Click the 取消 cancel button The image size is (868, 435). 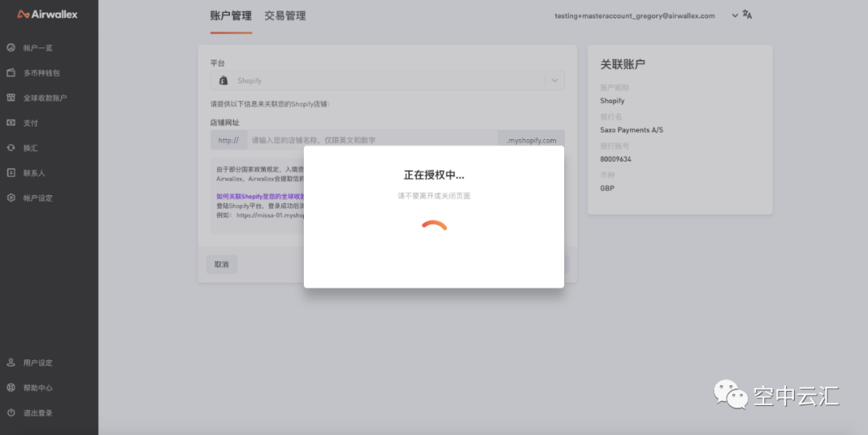221,265
